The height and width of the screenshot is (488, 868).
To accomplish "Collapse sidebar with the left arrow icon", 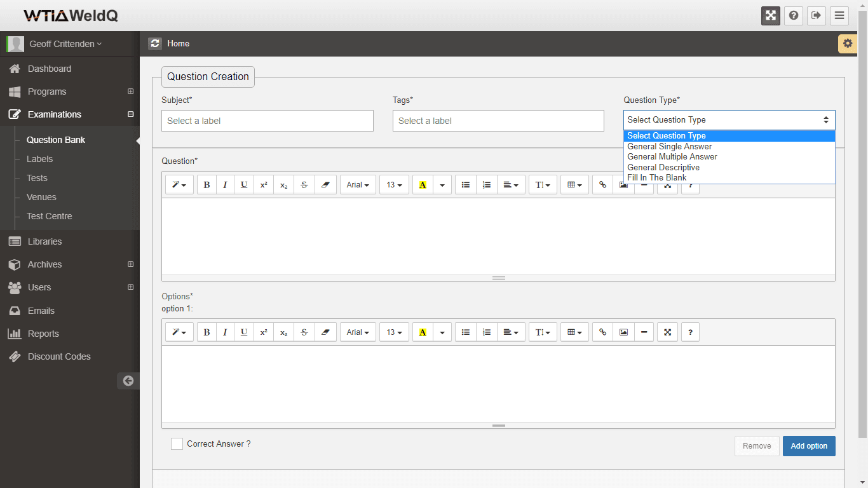I will point(128,381).
